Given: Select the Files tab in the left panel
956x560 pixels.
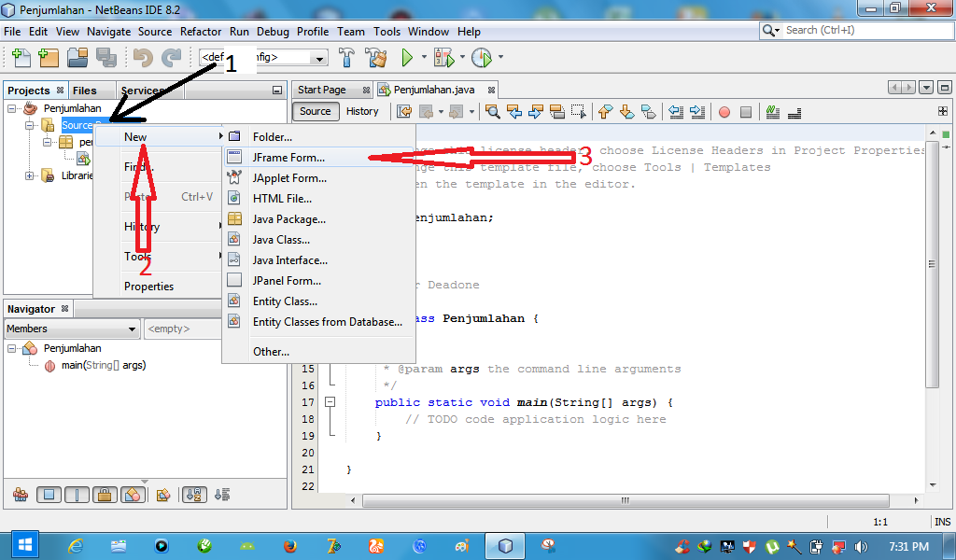Looking at the screenshot, I should (83, 90).
